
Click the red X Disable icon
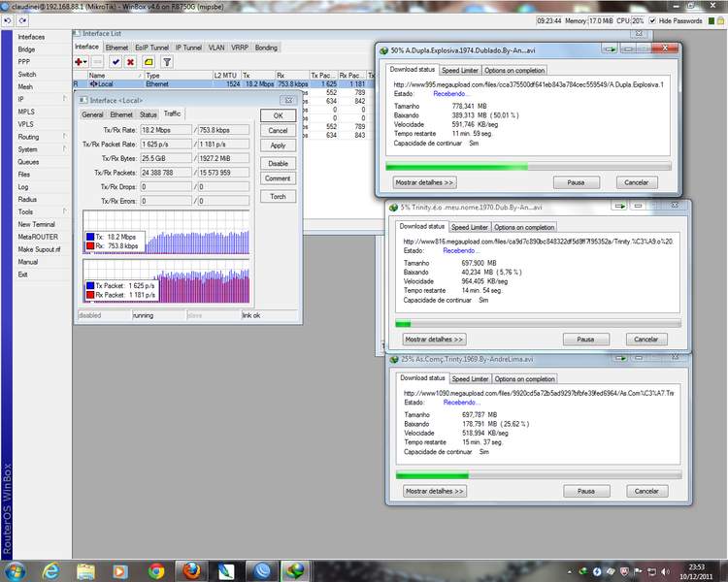pos(131,61)
